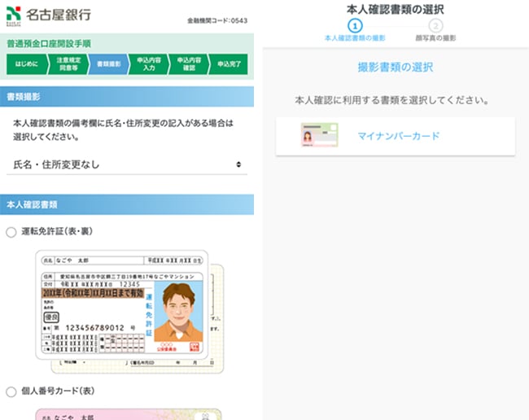Open the 氏名・住所変更なし dropdown
The height and width of the screenshot is (420, 529).
[x=127, y=164]
